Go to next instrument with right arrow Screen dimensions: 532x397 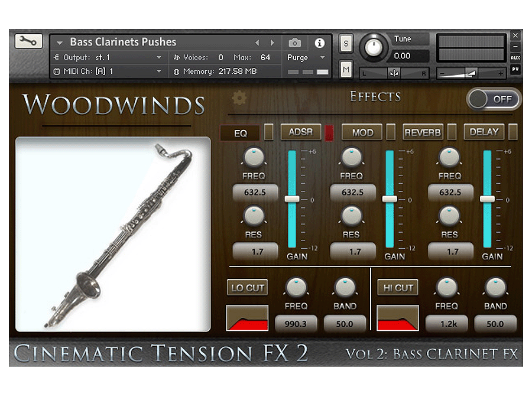[x=272, y=43]
